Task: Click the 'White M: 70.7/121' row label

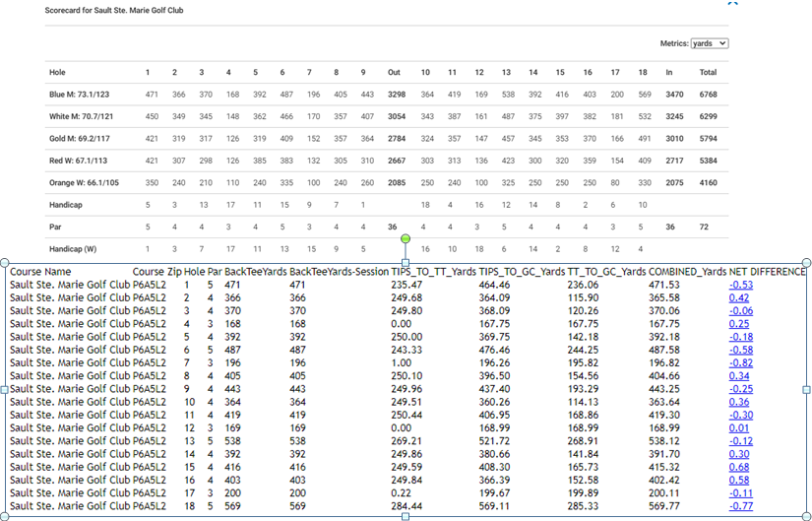Action: (82, 116)
